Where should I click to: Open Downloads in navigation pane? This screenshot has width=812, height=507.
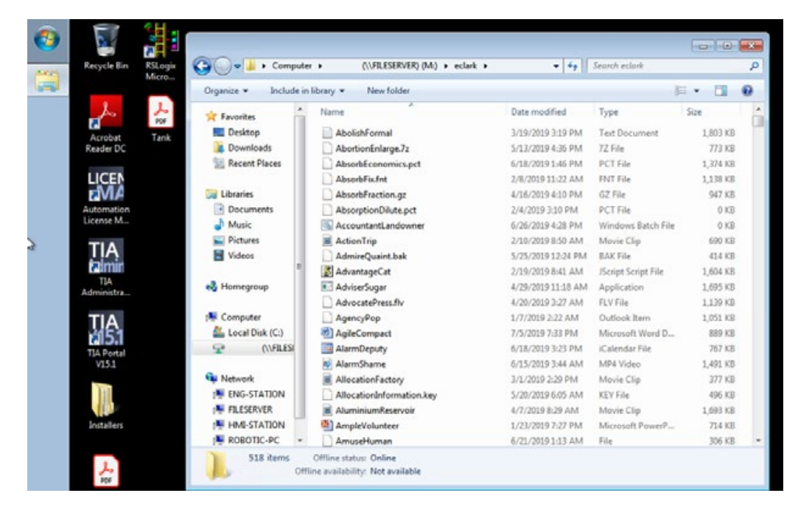point(242,147)
